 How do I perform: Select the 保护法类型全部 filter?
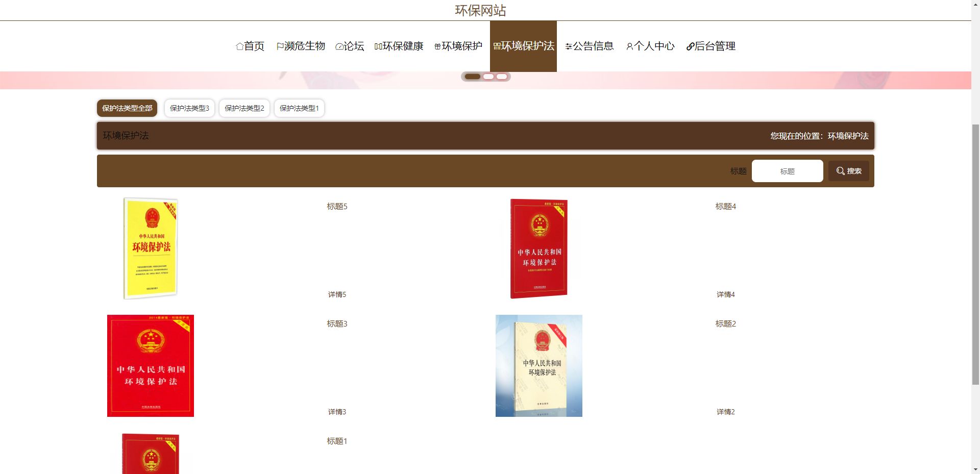[127, 108]
